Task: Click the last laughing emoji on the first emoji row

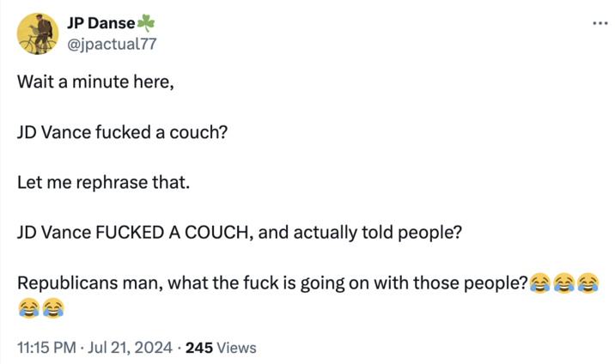Action: pyautogui.click(x=588, y=282)
